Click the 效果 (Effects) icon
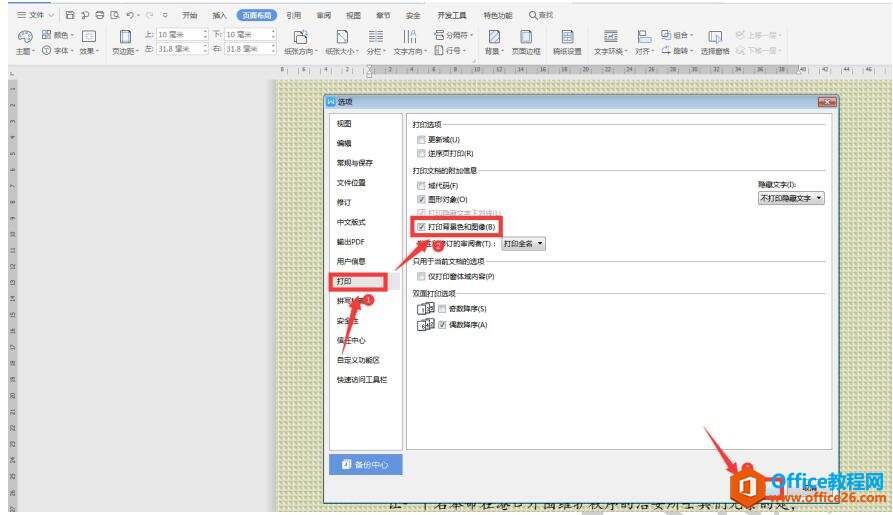 click(89, 37)
